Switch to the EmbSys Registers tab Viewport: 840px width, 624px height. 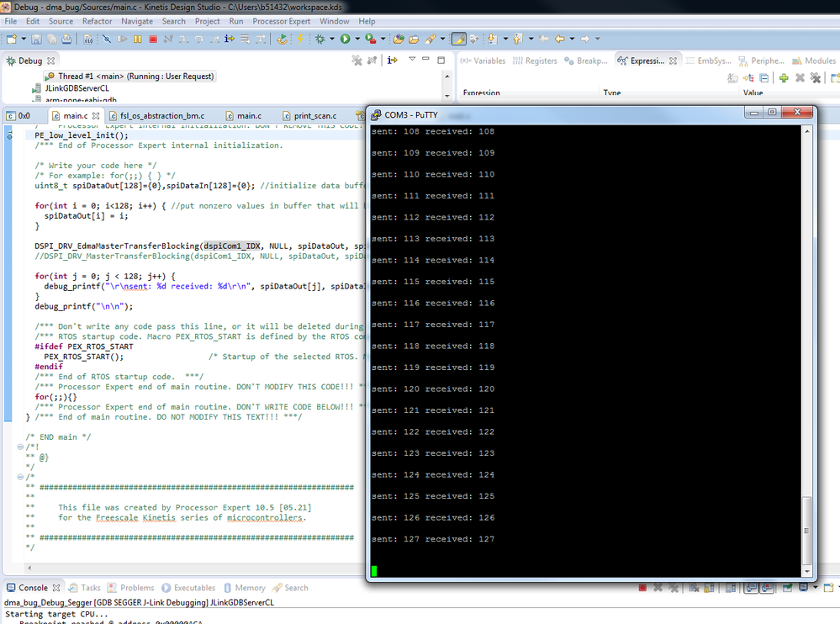click(709, 61)
